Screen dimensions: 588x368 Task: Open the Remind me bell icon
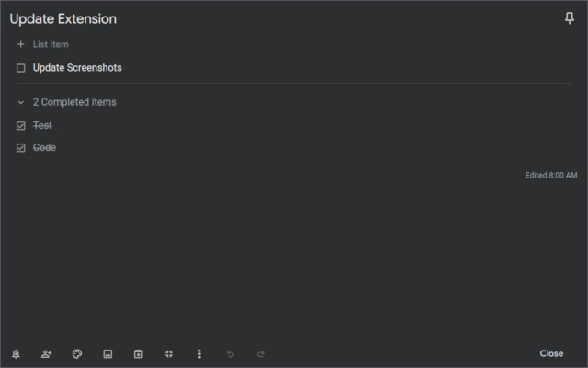click(16, 353)
